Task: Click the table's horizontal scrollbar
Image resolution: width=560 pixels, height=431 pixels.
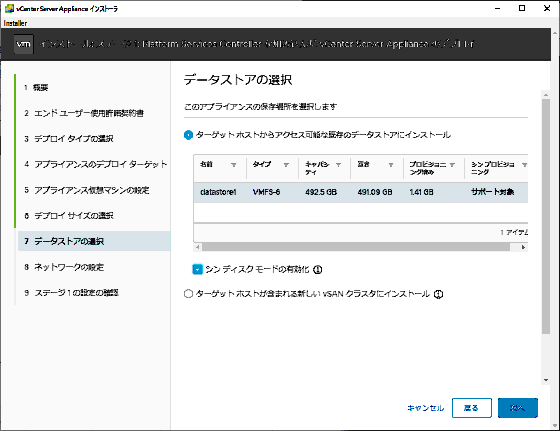Action: pos(356,247)
